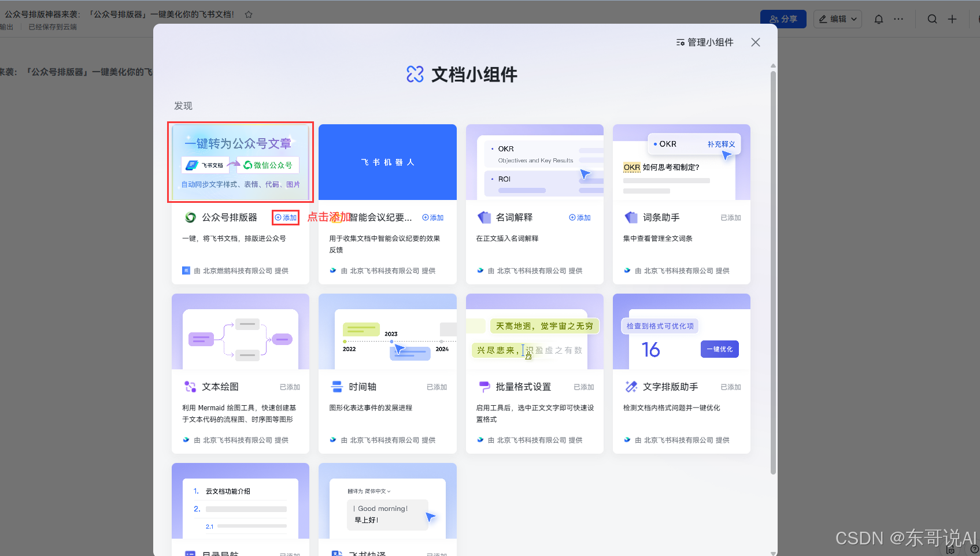Click description 在正文插入名词解释

[507, 238]
